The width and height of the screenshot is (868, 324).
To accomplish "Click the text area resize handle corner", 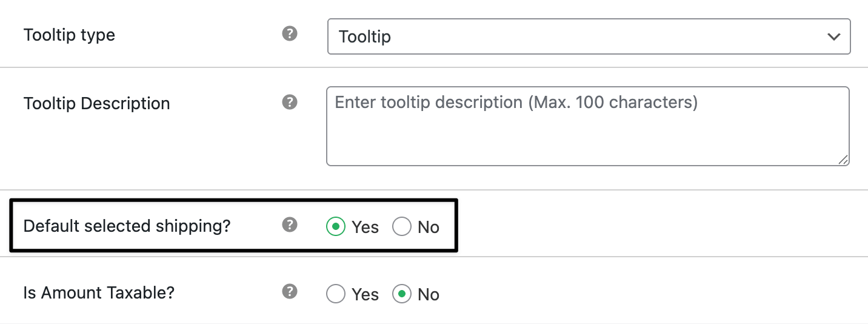I will click(843, 160).
